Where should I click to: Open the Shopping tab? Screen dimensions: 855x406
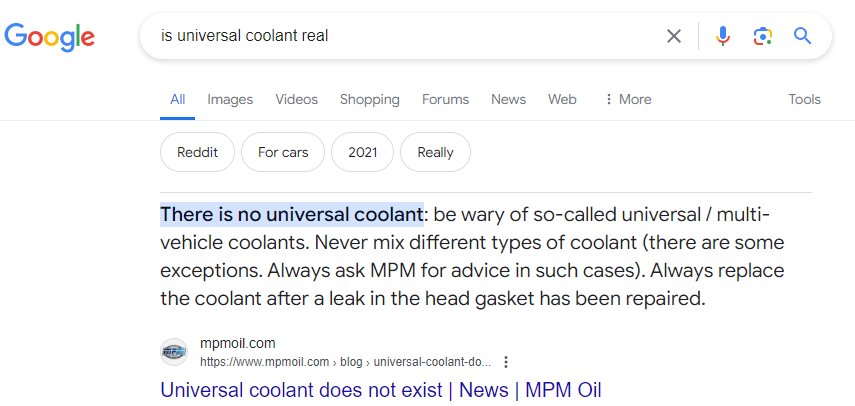[x=370, y=99]
